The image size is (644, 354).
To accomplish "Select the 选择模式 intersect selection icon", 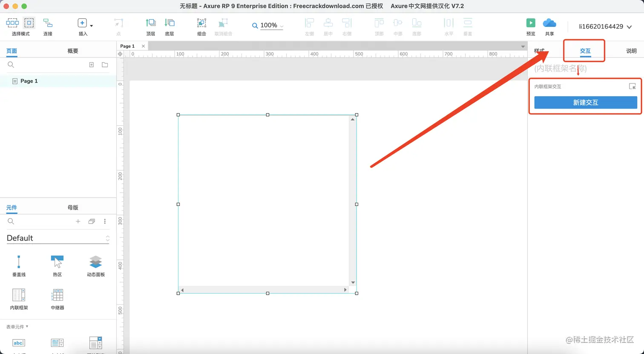I will [12, 23].
